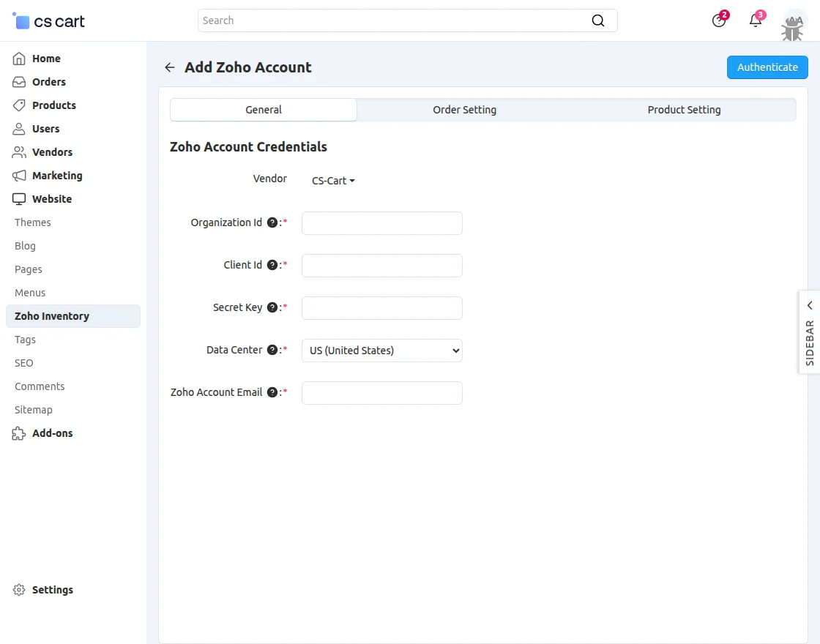Open Comments in the Website submenu
The width and height of the screenshot is (820, 644).
point(40,386)
